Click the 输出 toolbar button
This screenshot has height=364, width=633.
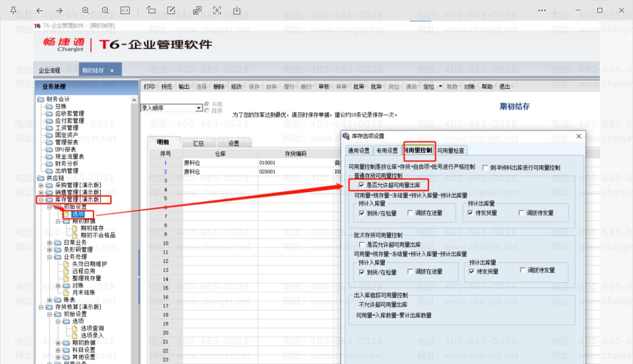pos(184,87)
